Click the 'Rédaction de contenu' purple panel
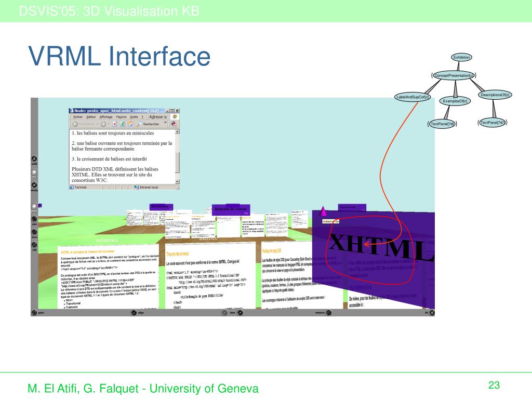This screenshot has width=532, height=399. pyautogui.click(x=231, y=209)
